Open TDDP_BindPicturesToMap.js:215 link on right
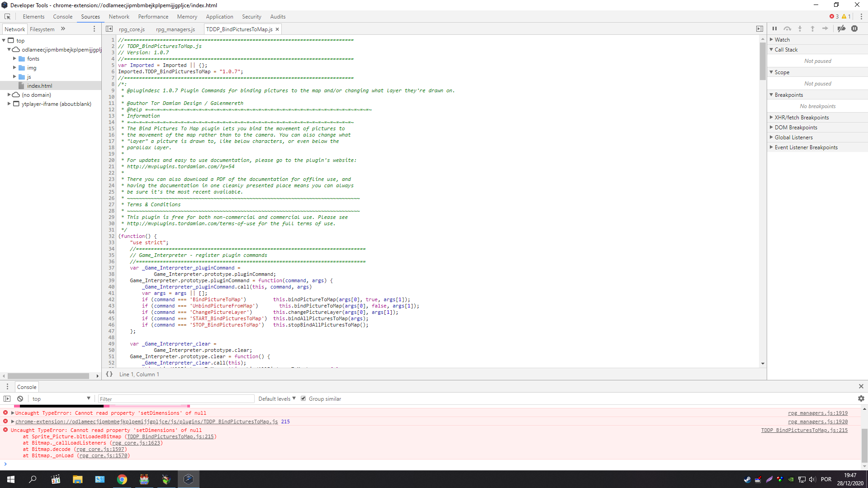This screenshot has height=488, width=868. (804, 430)
